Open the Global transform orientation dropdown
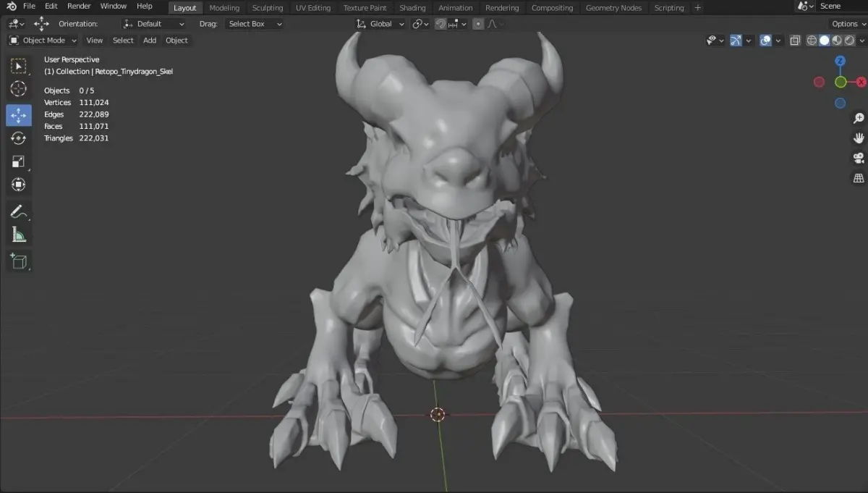Screen dimensions: 868x493 [x=381, y=24]
